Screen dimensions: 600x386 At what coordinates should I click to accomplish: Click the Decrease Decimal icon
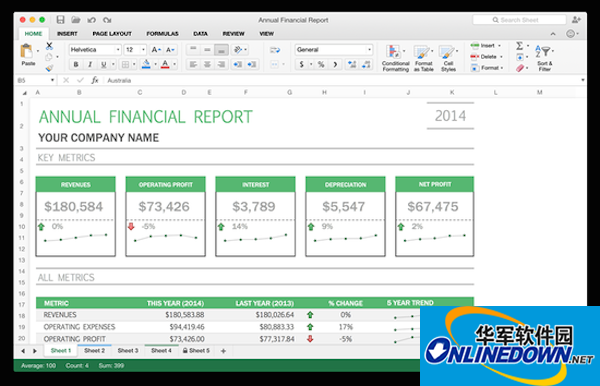coord(366,64)
